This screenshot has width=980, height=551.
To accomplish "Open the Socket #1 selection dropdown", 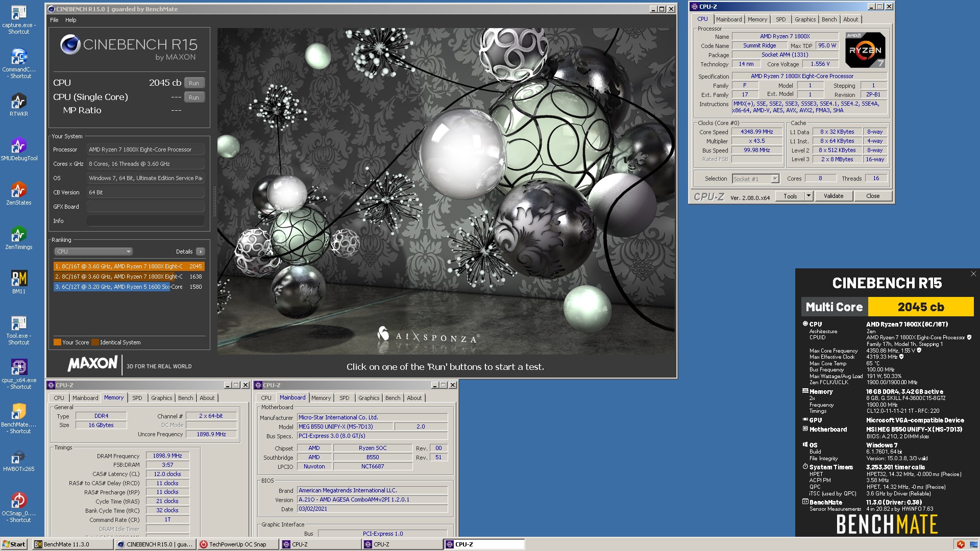I will tap(755, 179).
